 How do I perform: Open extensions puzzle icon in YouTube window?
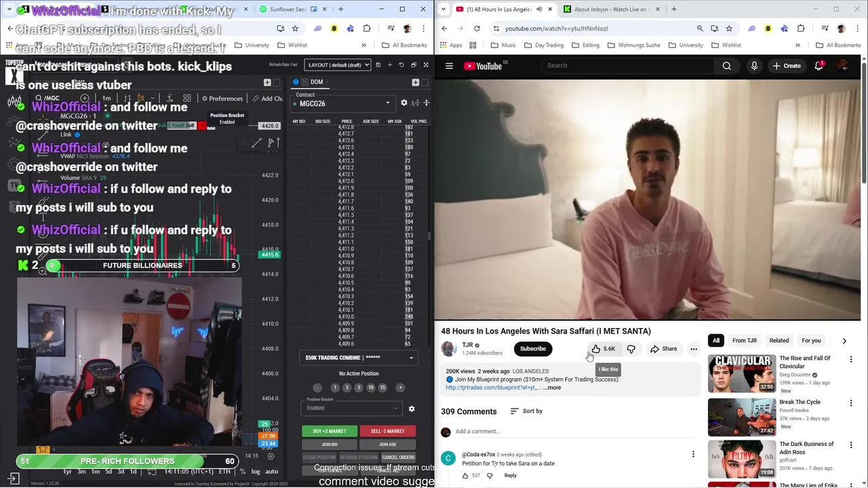click(801, 28)
